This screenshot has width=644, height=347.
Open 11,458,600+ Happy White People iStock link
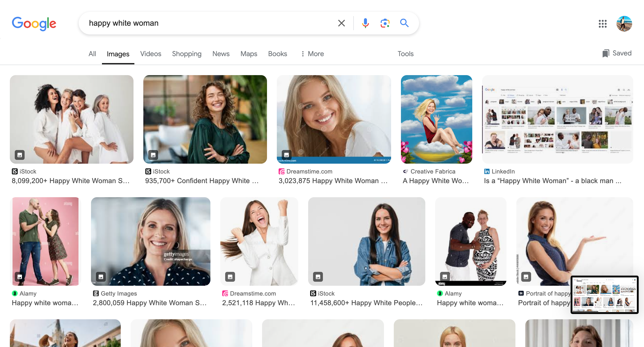366,303
